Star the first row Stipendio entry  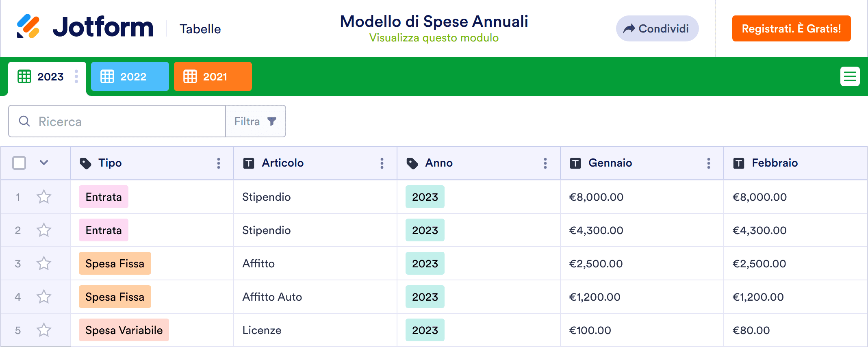[x=44, y=197]
